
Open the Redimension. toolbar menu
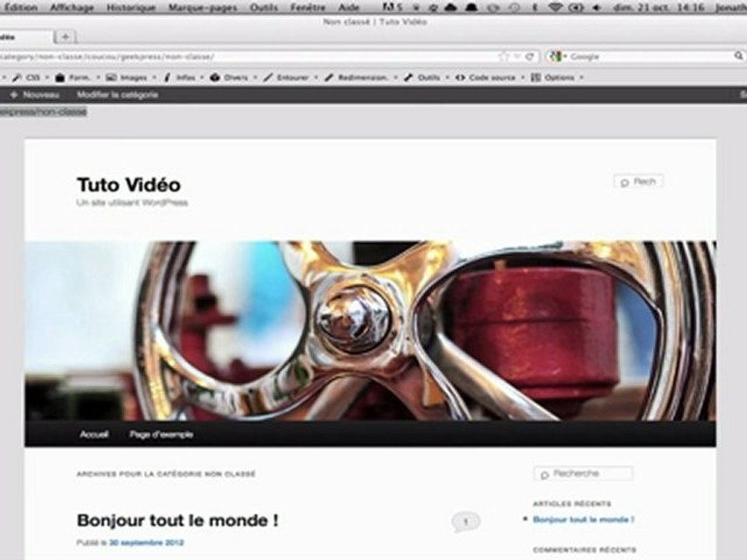coord(357,77)
